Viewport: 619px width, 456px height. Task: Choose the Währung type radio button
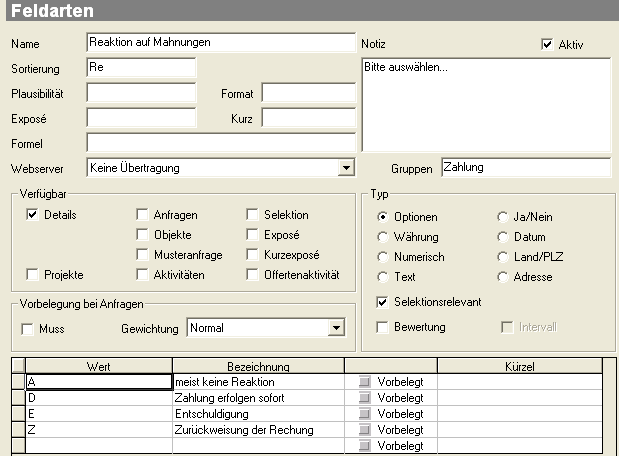(x=383, y=237)
